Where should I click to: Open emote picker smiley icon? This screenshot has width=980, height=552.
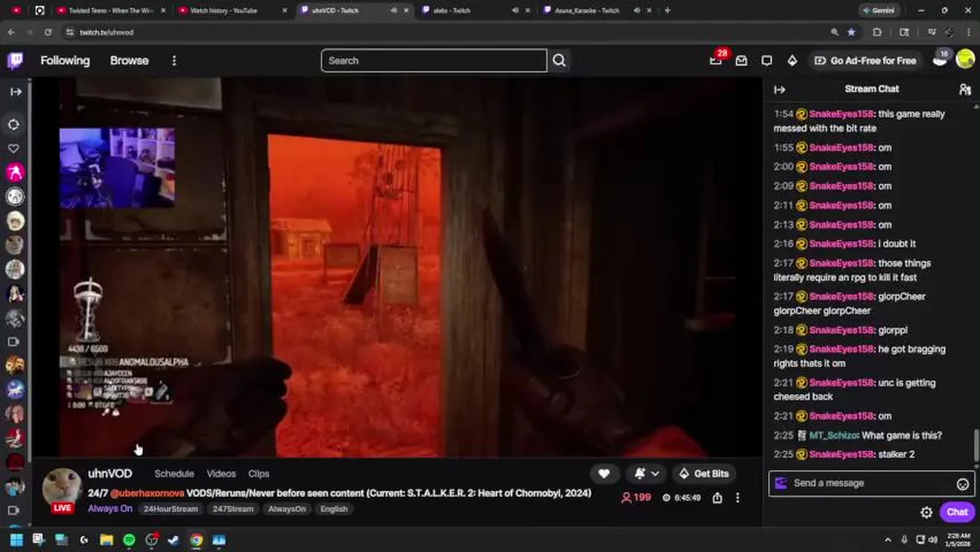tap(962, 484)
